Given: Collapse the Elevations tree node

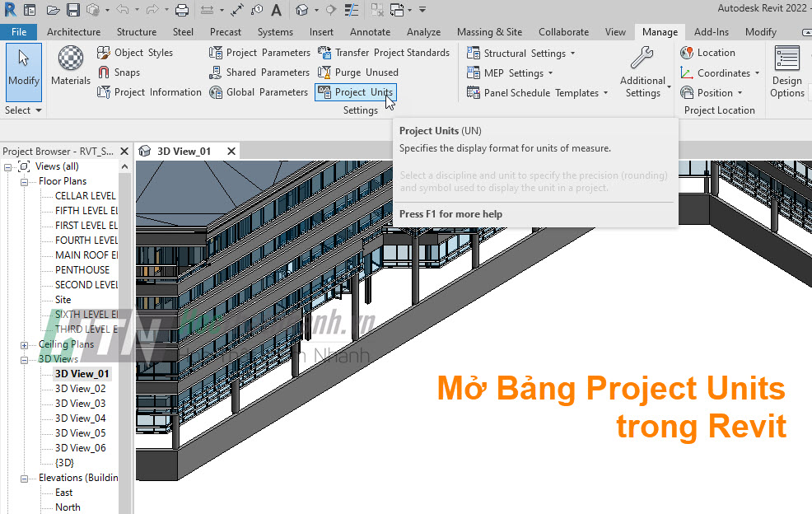Looking at the screenshot, I should point(25,479).
